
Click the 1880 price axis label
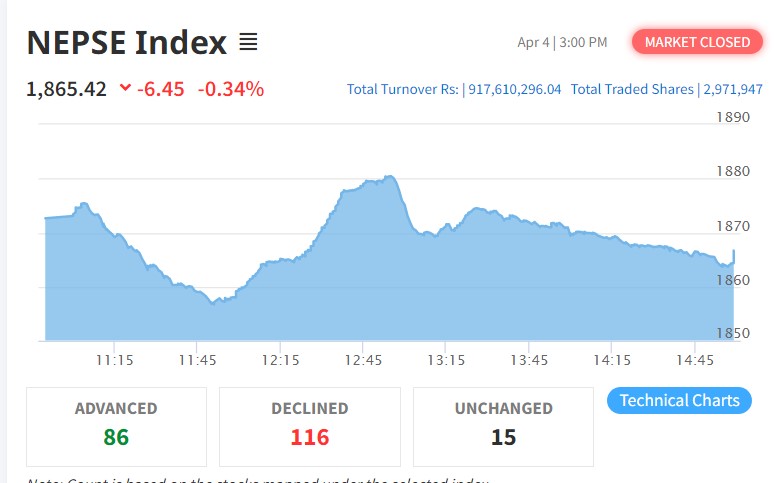(x=733, y=171)
